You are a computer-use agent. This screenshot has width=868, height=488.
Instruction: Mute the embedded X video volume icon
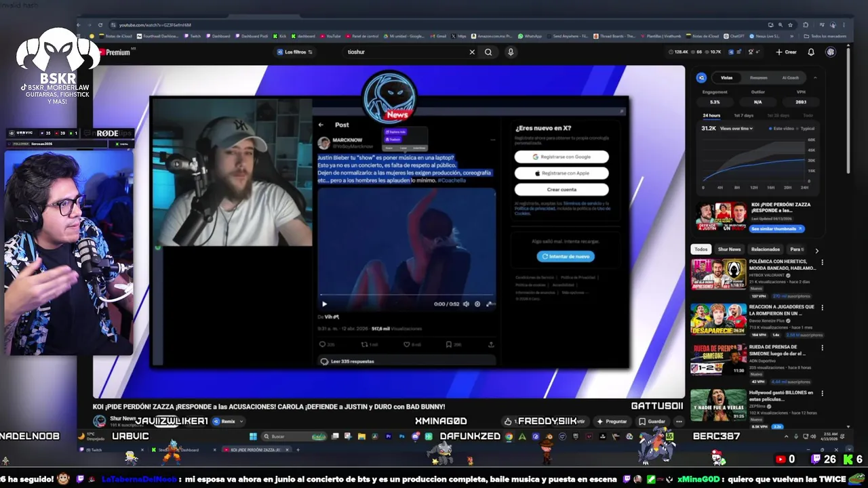[466, 304]
